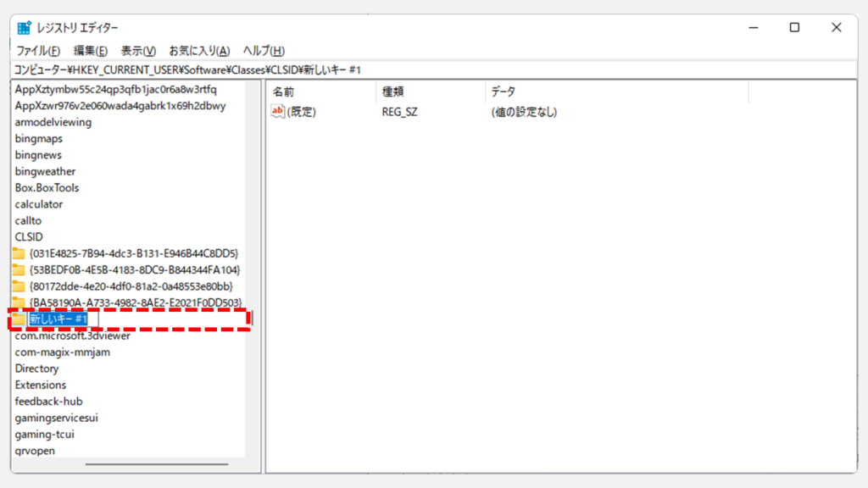Select the bingweather tree entry
The height and width of the screenshot is (488, 868).
[45, 171]
